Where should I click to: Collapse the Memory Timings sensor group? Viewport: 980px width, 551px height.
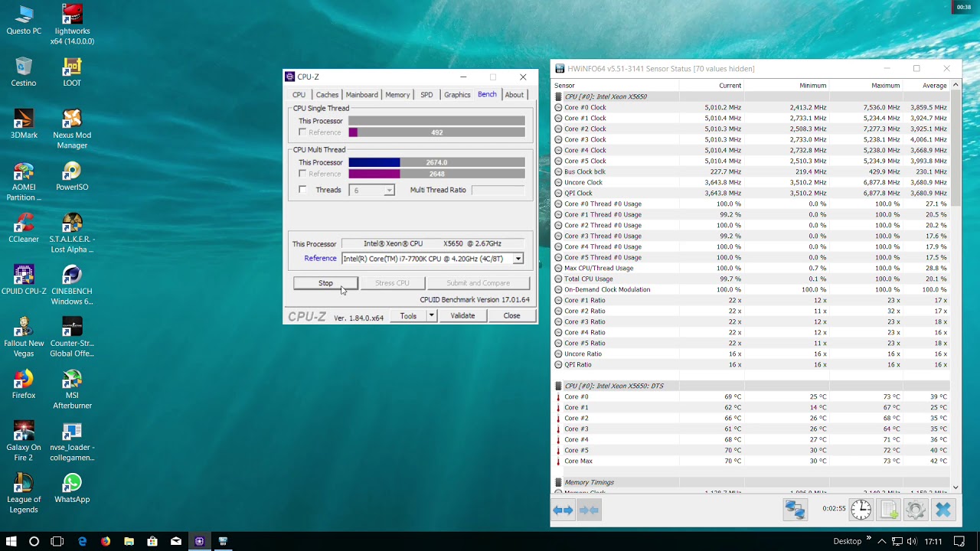click(x=558, y=482)
